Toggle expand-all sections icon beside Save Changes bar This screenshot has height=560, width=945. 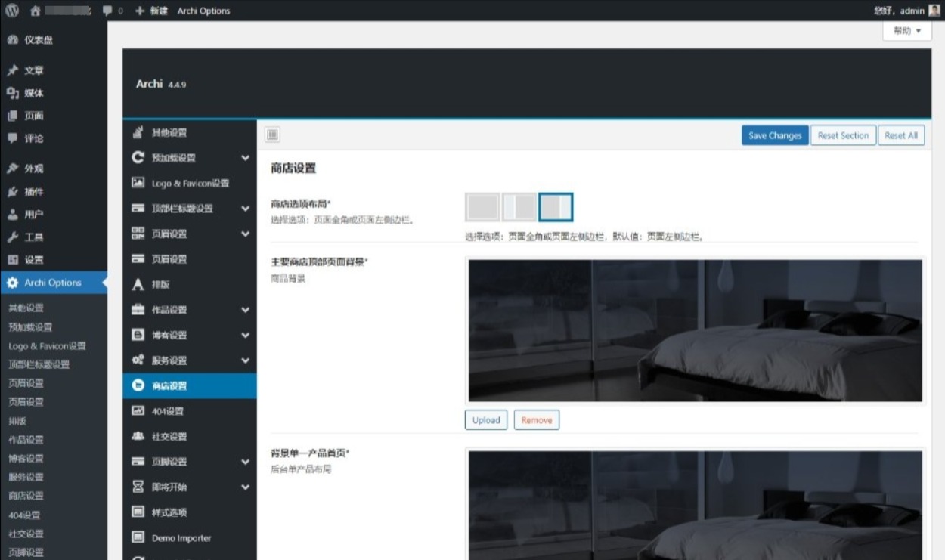273,135
